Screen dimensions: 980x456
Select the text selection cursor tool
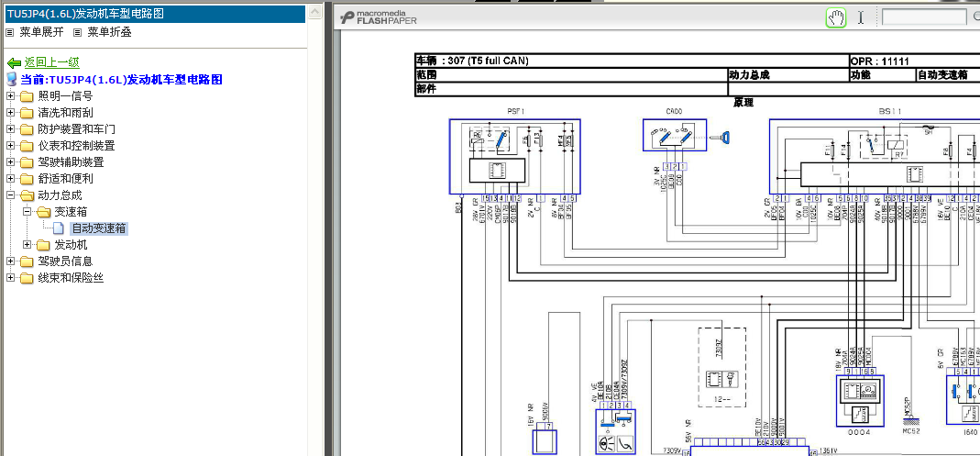point(861,17)
